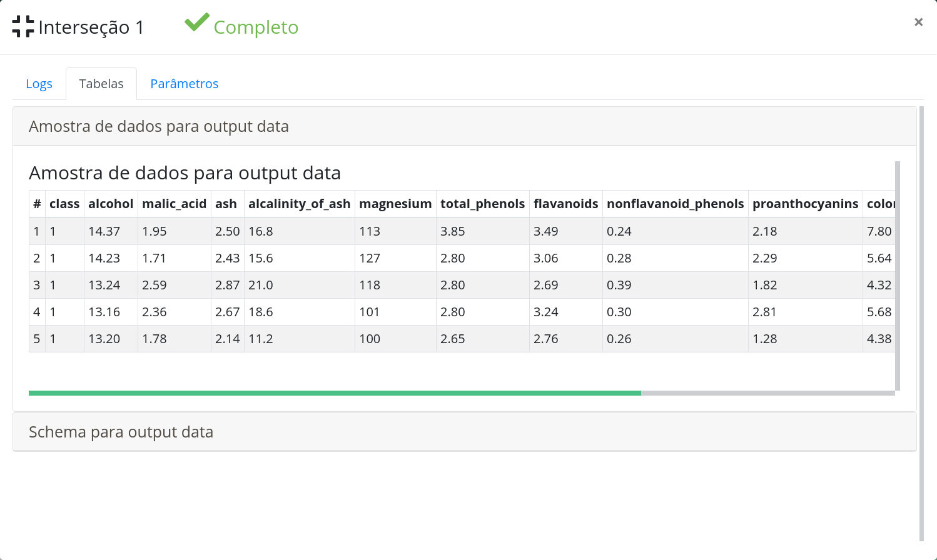
Task: Click magnesium value 100
Action: pyautogui.click(x=370, y=339)
